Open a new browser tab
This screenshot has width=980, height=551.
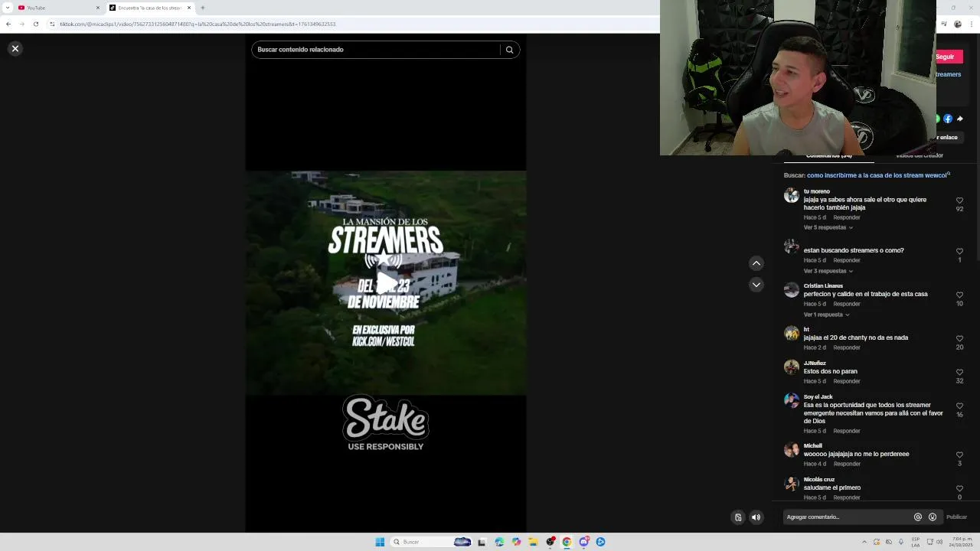202,8
